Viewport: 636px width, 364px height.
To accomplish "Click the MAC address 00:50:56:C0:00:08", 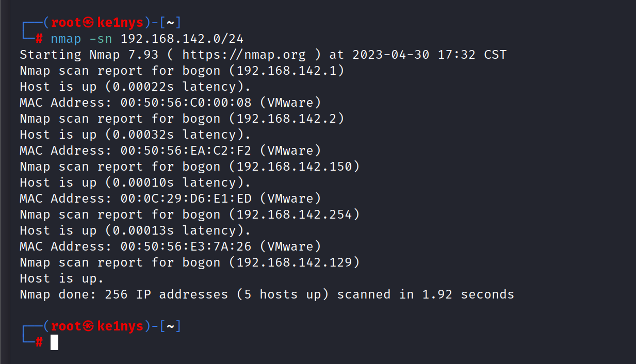I will (186, 103).
